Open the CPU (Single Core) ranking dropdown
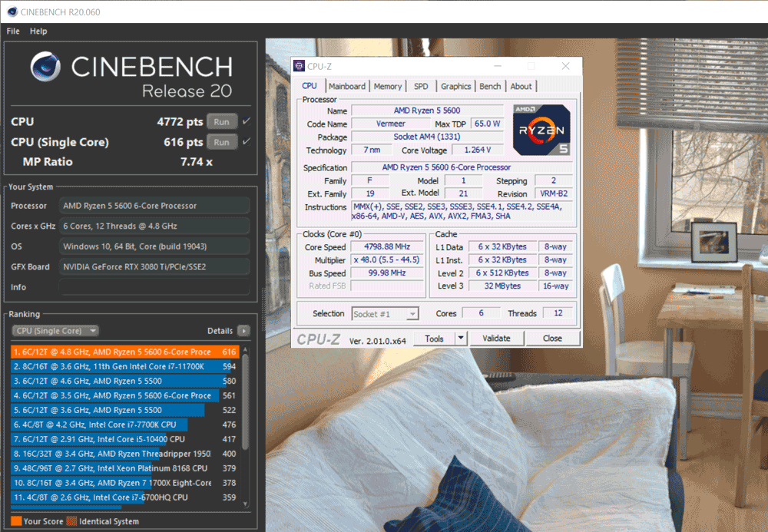Image resolution: width=768 pixels, height=532 pixels. click(55, 331)
